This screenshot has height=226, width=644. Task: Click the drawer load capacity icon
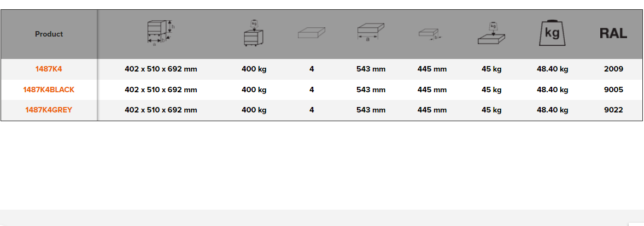tap(491, 33)
